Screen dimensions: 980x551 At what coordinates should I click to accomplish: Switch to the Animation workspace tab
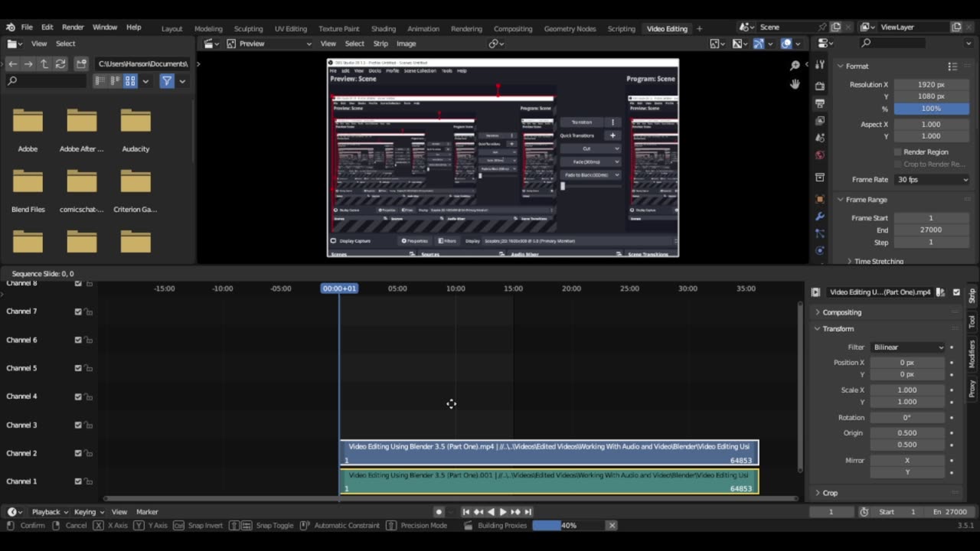423,28
